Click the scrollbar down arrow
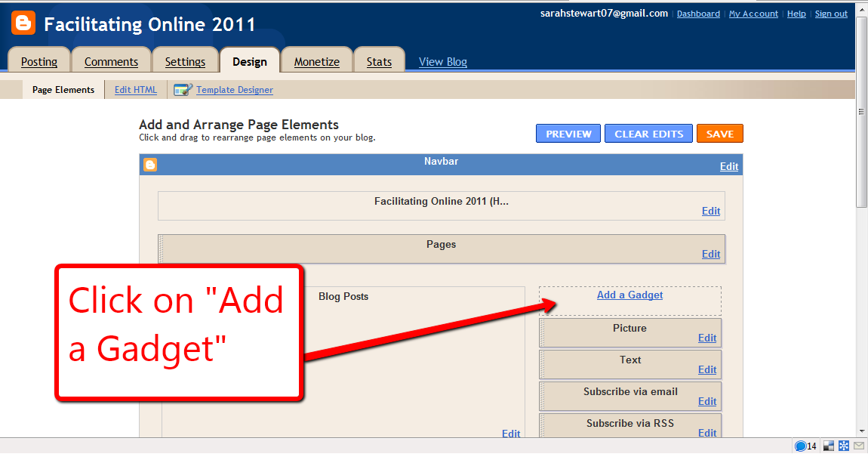This screenshot has width=868, height=454. point(861,431)
